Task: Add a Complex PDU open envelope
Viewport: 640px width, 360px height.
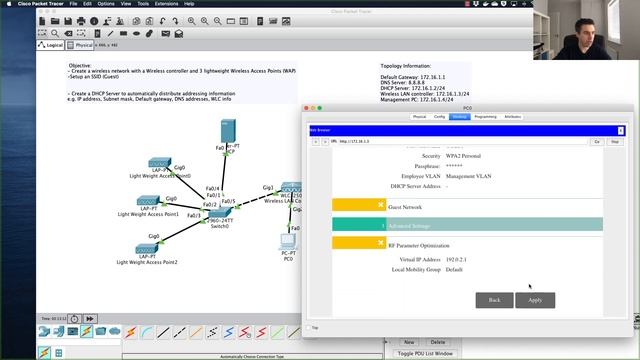Action: pyautogui.click(x=179, y=33)
